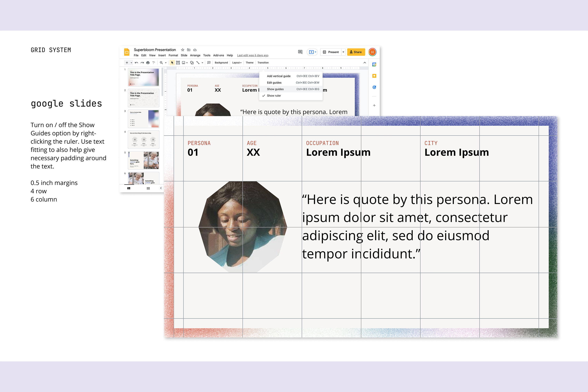Open the Edit menu
This screenshot has width=588, height=392.
[144, 55]
